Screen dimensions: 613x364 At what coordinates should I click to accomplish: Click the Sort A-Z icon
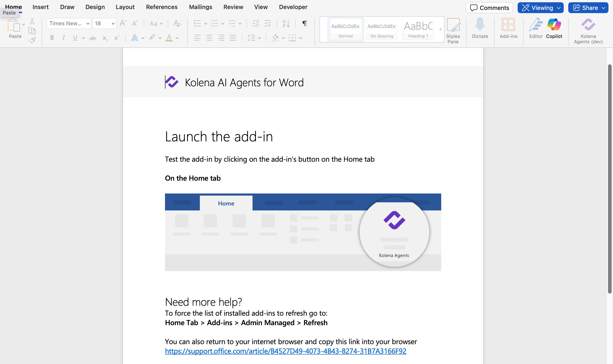[x=286, y=23]
